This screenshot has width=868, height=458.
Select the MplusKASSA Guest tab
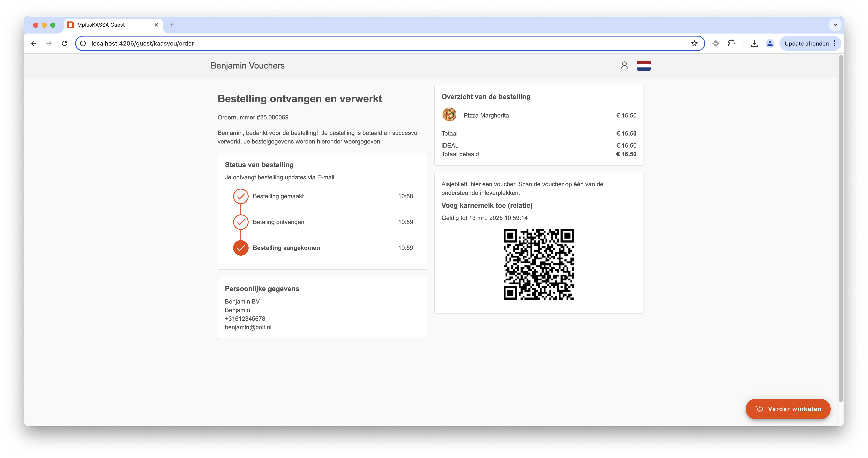(113, 25)
